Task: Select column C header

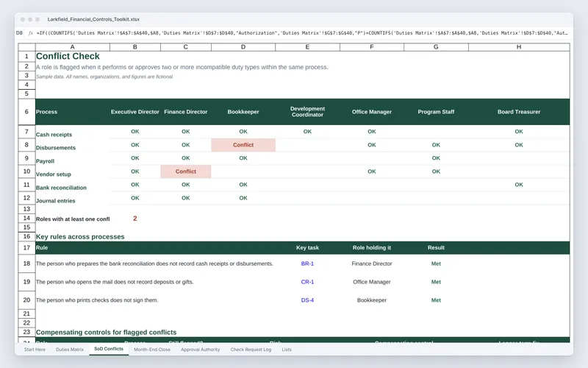Action: (186, 47)
